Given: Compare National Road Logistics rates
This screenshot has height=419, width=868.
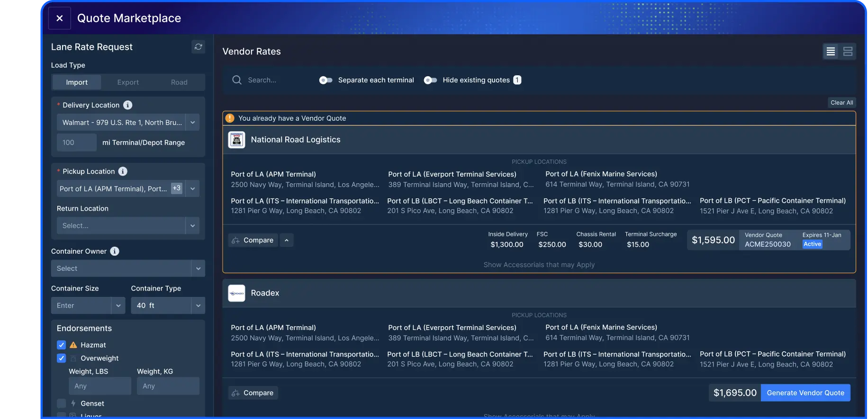Looking at the screenshot, I should [253, 241].
